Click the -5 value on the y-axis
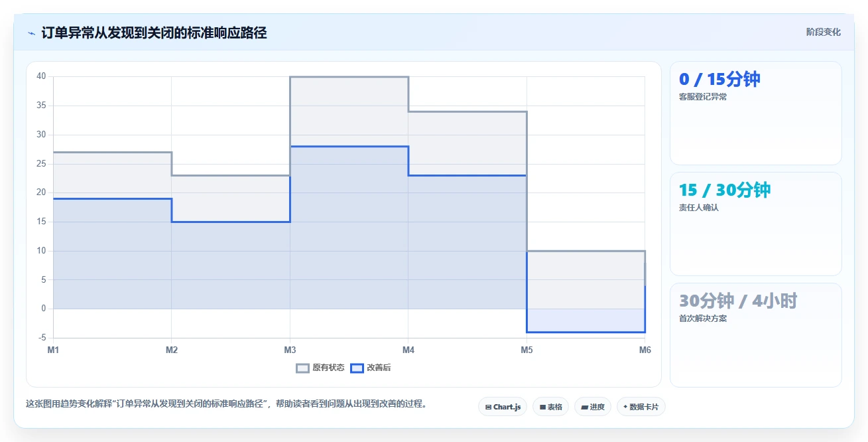This screenshot has width=868, height=442. tap(42, 338)
